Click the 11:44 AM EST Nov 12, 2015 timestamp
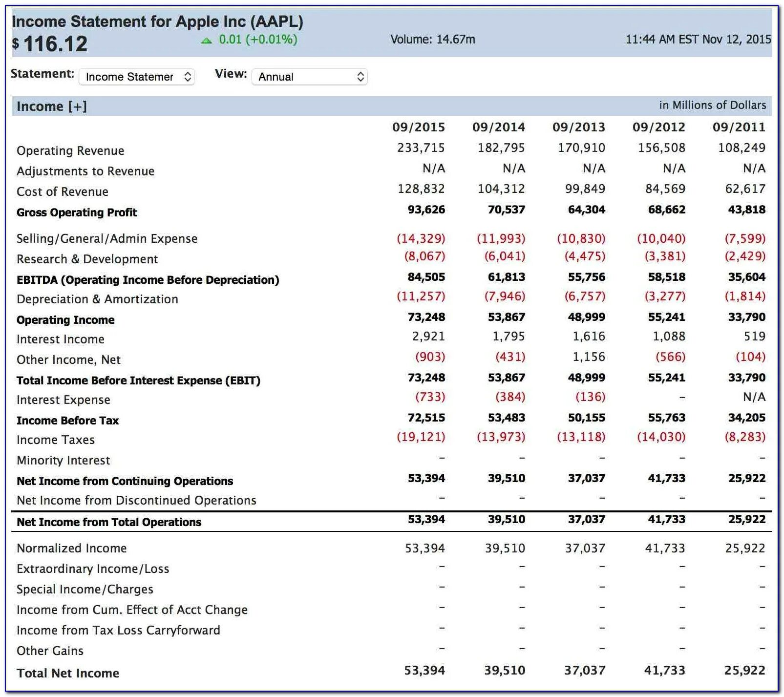Viewport: 784px width, 697px height. (699, 40)
